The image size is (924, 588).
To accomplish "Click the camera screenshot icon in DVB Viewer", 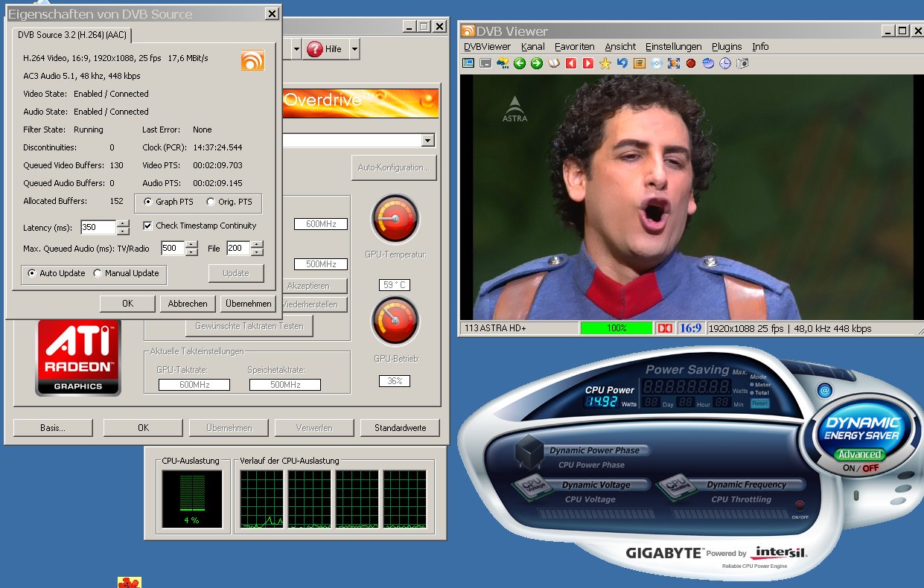I will tap(742, 63).
